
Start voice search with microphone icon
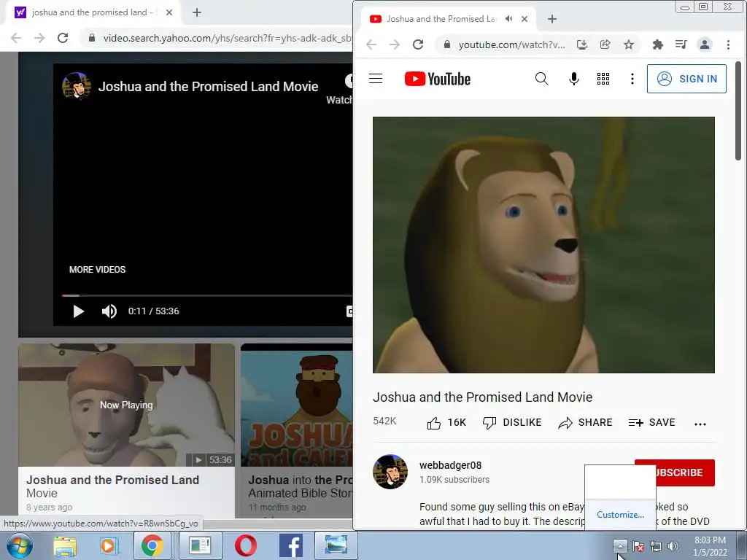pyautogui.click(x=574, y=79)
